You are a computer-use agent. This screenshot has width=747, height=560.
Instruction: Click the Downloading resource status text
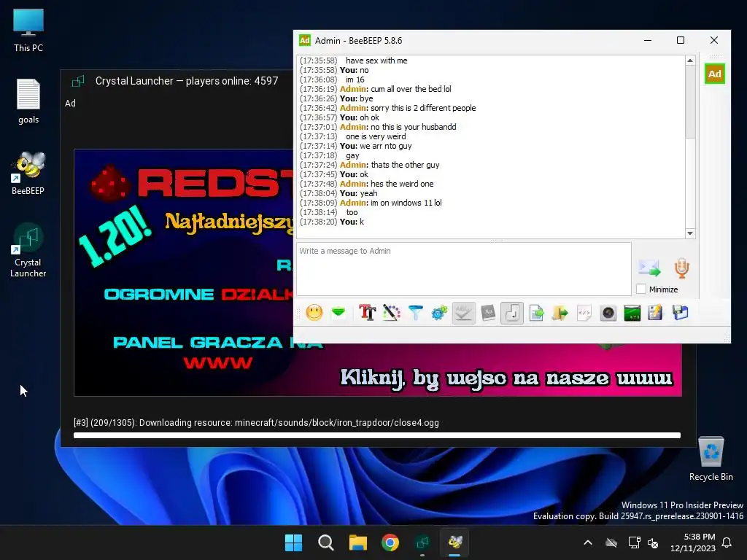click(x=256, y=422)
